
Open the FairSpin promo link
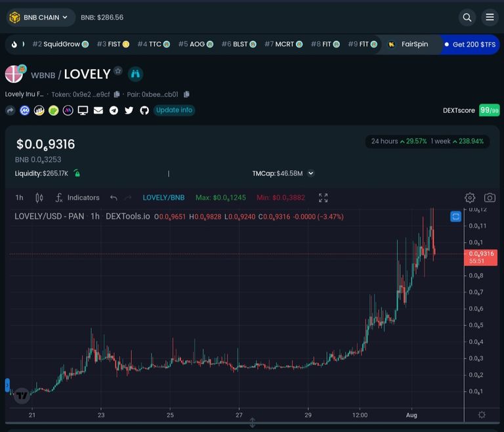[408, 45]
